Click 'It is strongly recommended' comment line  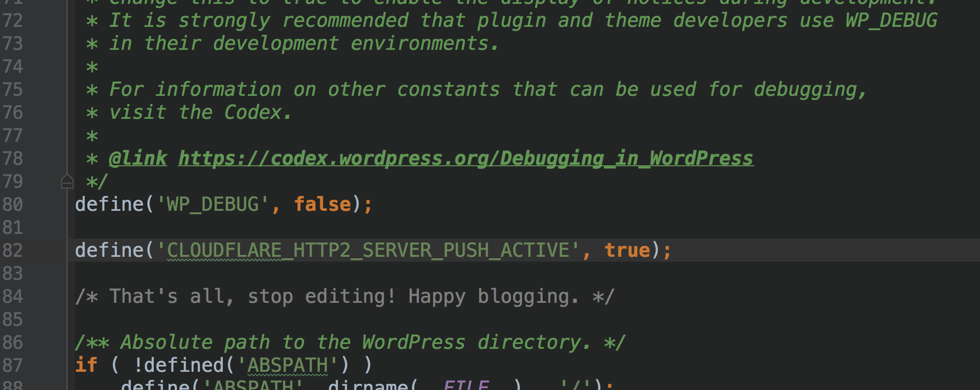(x=523, y=21)
